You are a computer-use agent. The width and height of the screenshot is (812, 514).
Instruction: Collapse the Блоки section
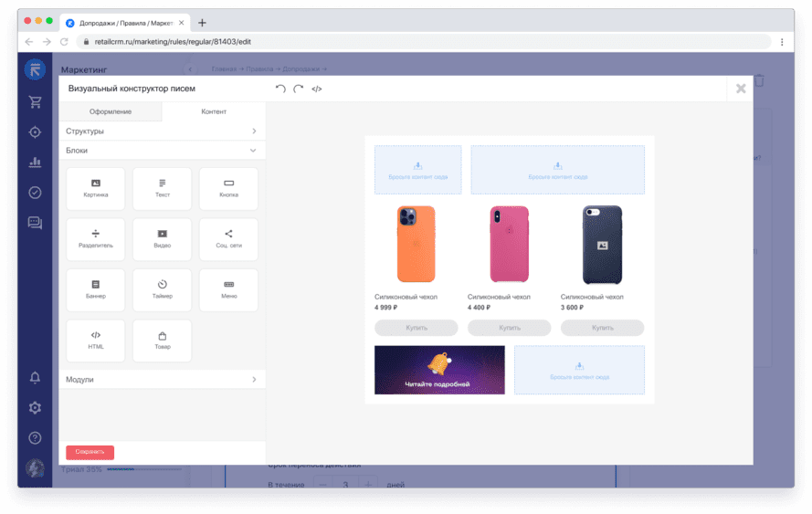click(162, 150)
